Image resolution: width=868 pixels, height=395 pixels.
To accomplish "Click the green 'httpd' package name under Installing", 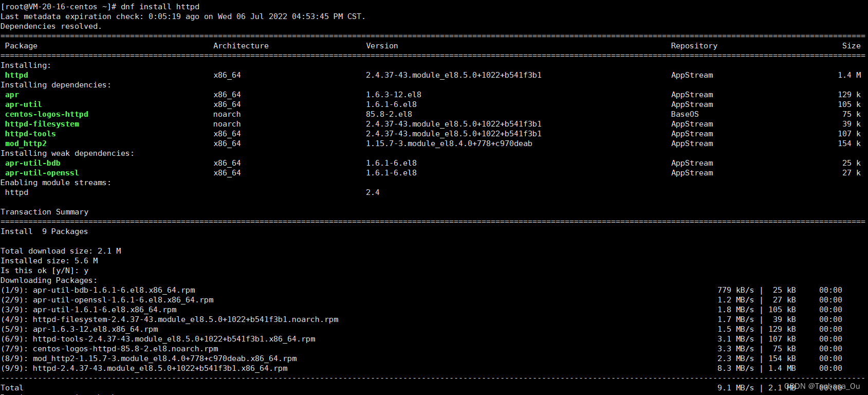I will click(x=16, y=75).
